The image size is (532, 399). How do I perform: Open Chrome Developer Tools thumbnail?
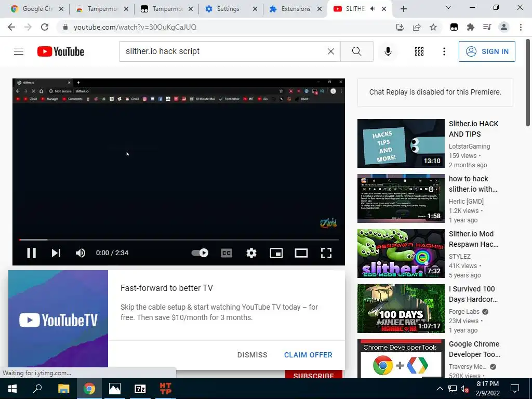(401, 358)
